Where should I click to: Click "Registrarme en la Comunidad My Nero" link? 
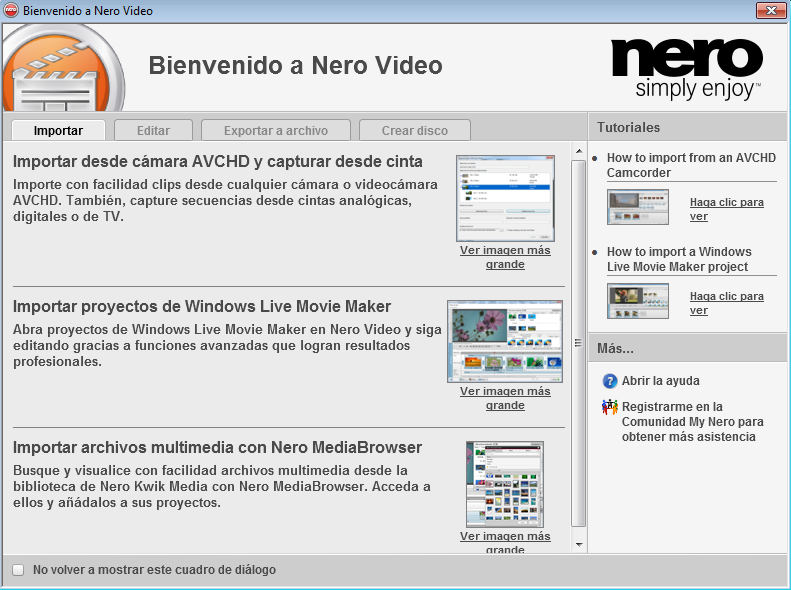(x=692, y=422)
